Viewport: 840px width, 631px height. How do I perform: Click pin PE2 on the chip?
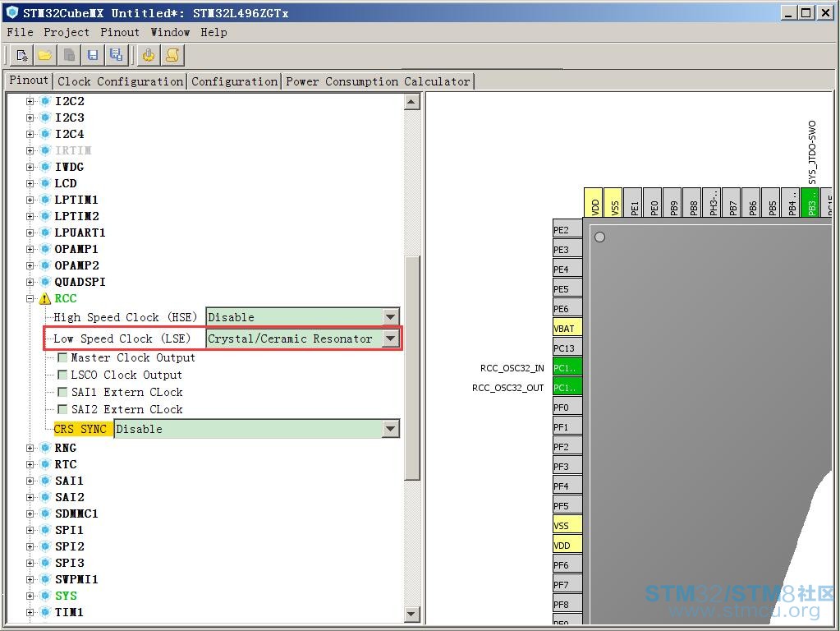567,230
